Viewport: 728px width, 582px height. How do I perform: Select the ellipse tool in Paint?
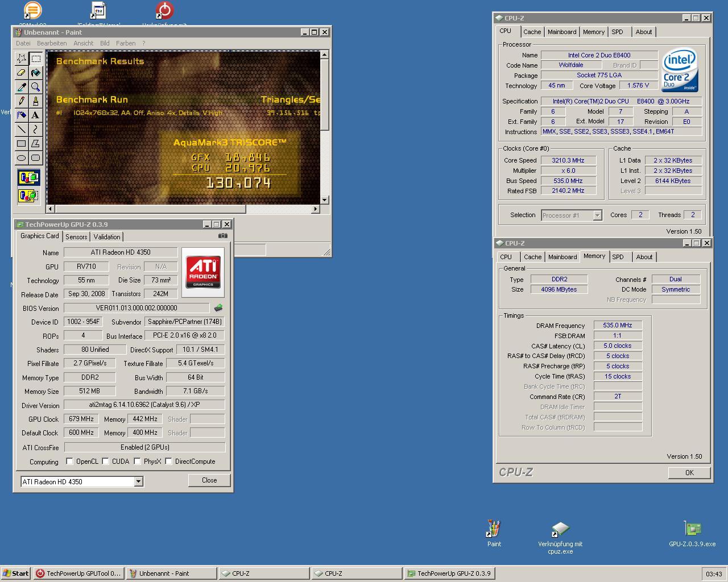click(21, 158)
